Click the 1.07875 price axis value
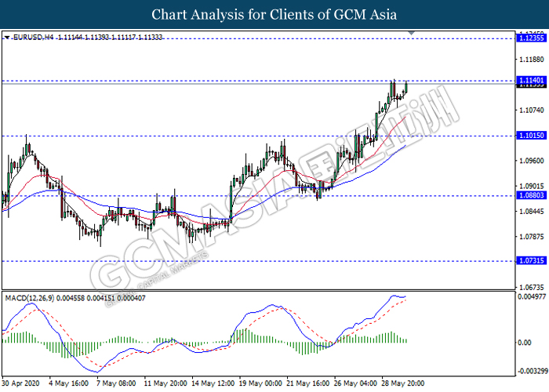This screenshot has width=549, height=392. (532, 237)
